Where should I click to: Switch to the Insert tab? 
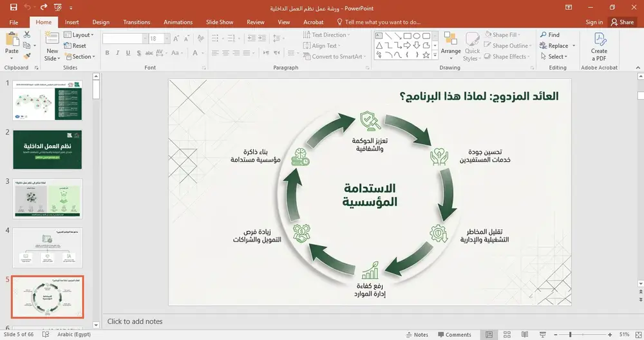point(72,22)
